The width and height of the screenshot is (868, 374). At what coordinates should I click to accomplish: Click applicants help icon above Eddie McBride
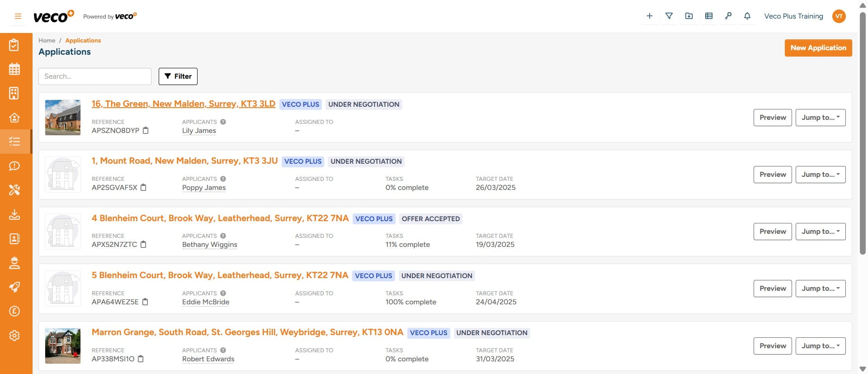pyautogui.click(x=223, y=294)
